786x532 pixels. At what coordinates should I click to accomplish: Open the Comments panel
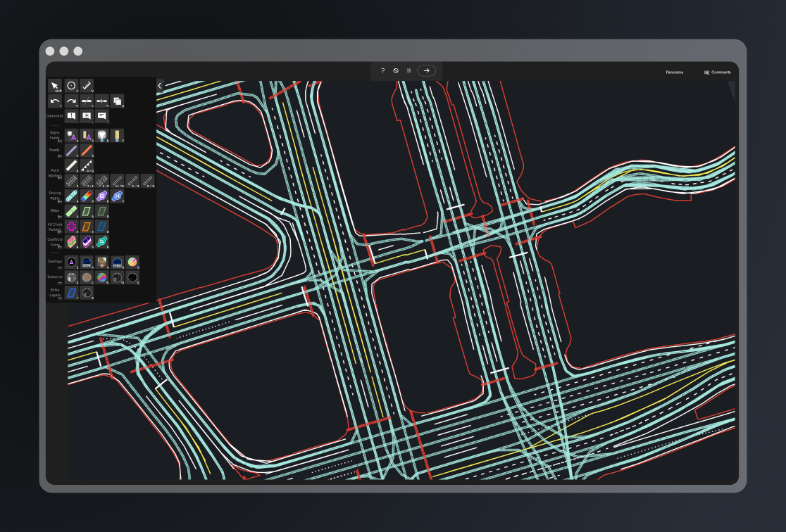tap(717, 72)
